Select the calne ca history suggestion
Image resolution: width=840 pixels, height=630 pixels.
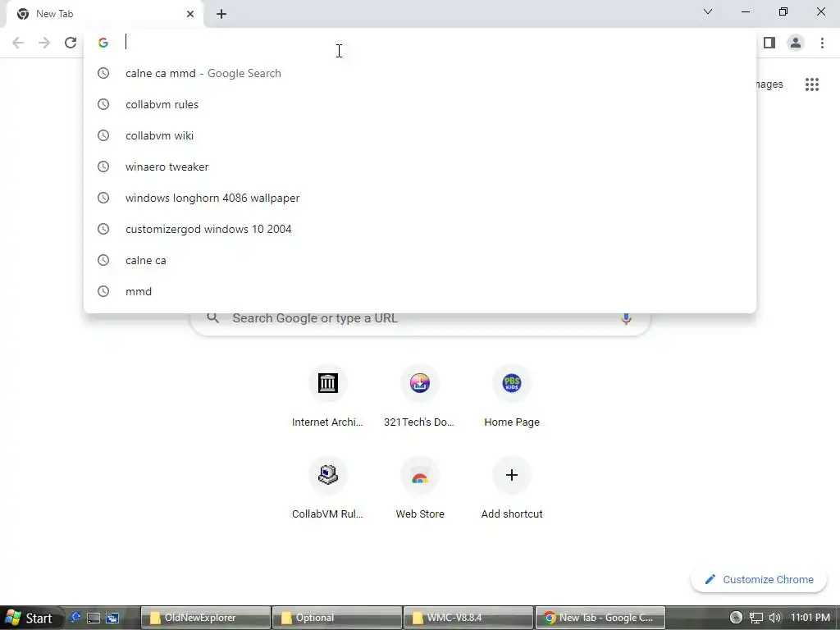pos(420,260)
